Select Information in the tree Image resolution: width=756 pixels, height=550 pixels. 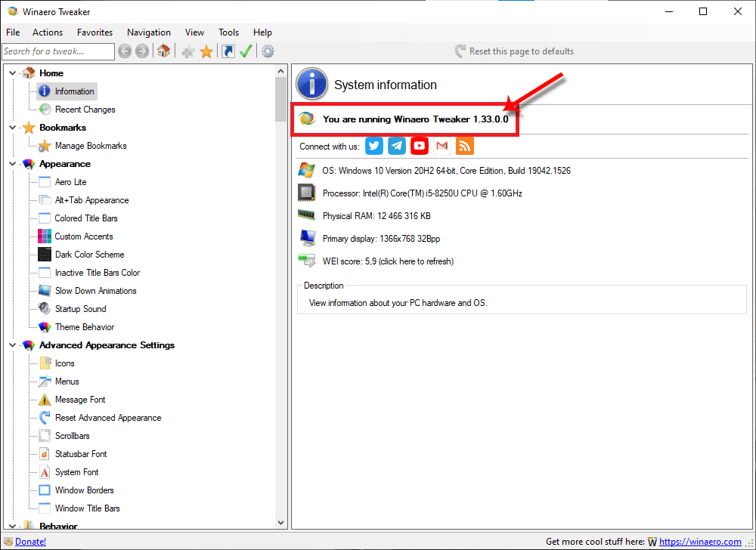74,91
